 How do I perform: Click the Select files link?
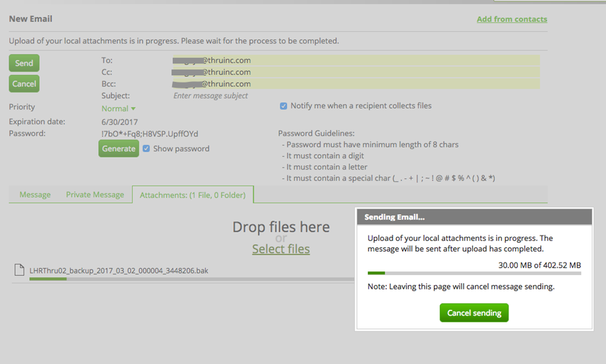point(281,249)
